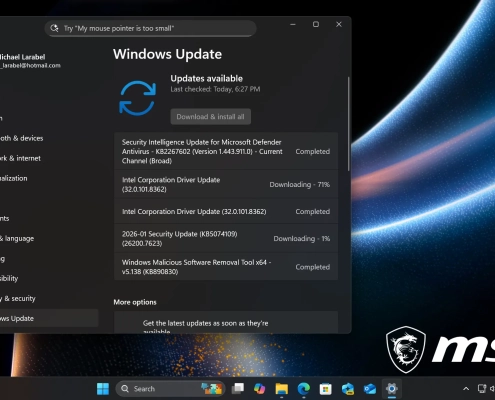Close the Settings window
495x400 pixels.
[x=339, y=24]
